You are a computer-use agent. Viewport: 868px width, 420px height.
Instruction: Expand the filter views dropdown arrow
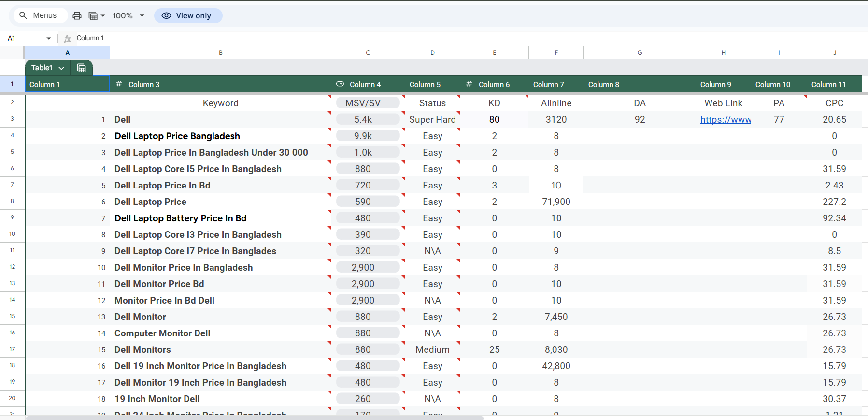pyautogui.click(x=103, y=16)
